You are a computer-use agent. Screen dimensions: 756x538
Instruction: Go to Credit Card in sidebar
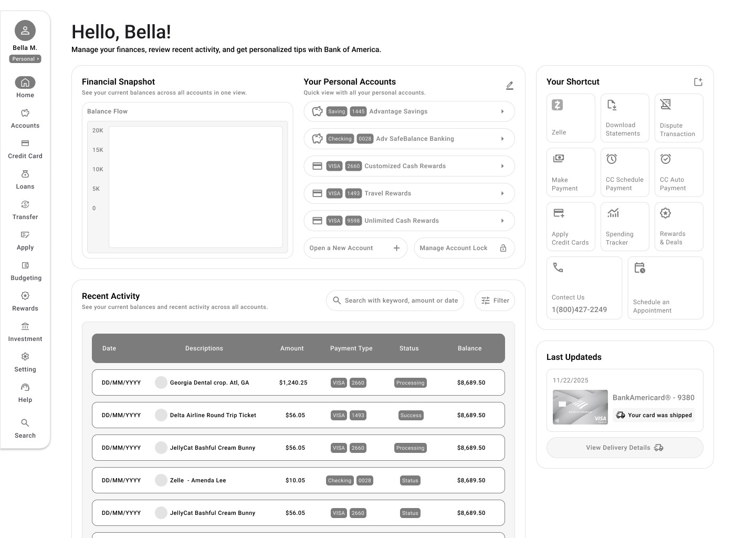click(25, 149)
